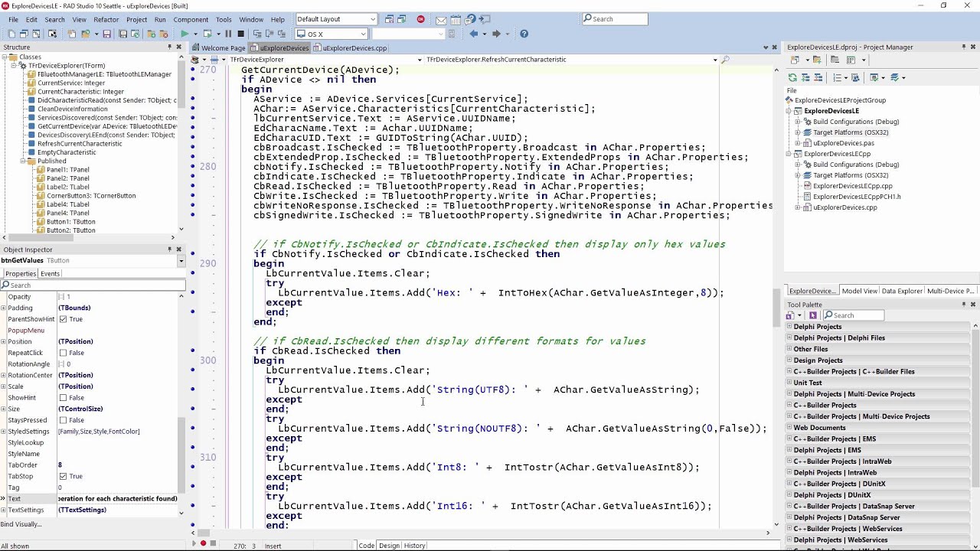The height and width of the screenshot is (551, 980).
Task: Switch to the Events tab
Action: pyautogui.click(x=50, y=273)
